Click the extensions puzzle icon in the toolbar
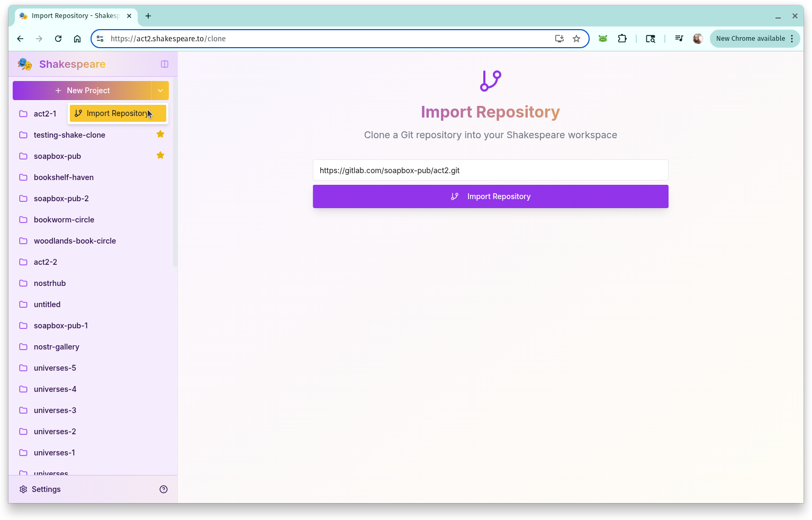Viewport: 812px width, 520px height. click(x=622, y=38)
